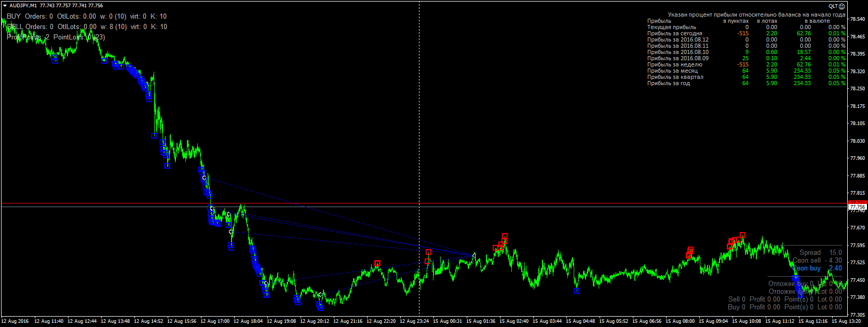868x327 pixels.
Task: Select the '12 Aug 2016' time axis label
Action: (16, 321)
